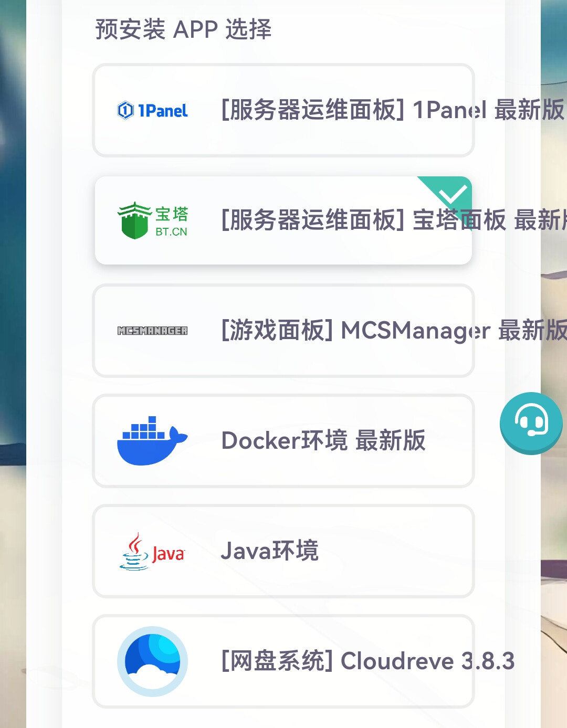Select the 1Panel 最新版 option name
Screen dimensions: 567x728
489,110
